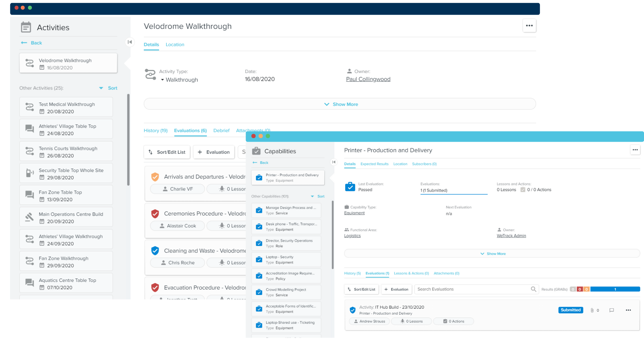The height and width of the screenshot is (362, 644).
Task: Open Paul Collingwood owner link
Action: [x=368, y=79]
